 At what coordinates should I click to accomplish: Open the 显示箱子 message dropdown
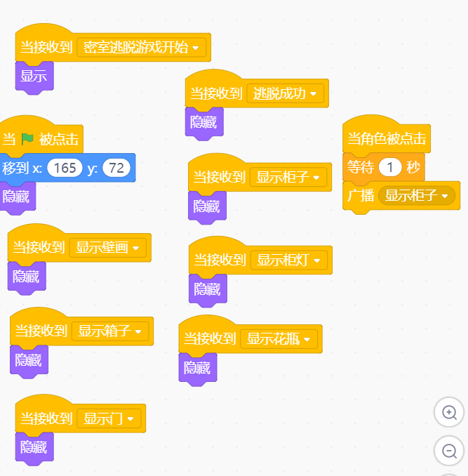110,331
